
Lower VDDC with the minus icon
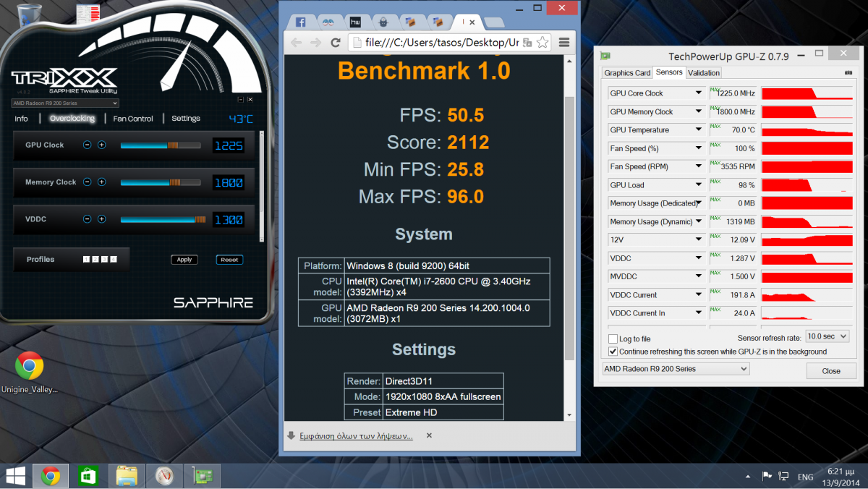(88, 219)
